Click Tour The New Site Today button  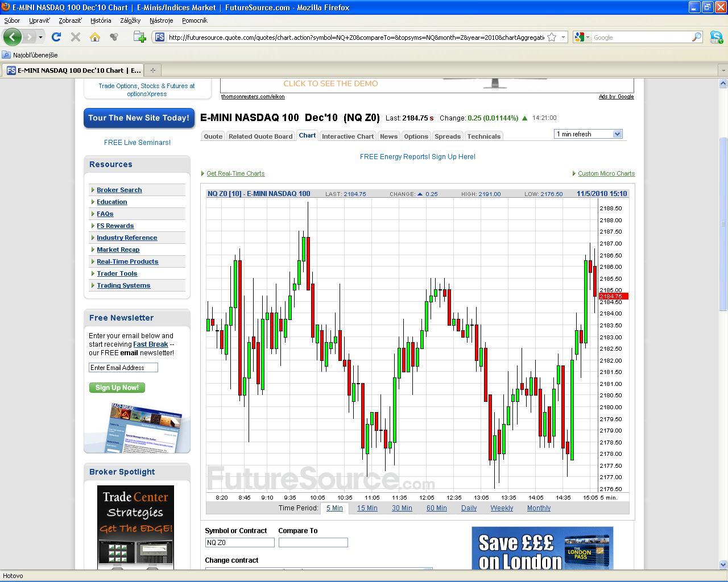click(139, 118)
